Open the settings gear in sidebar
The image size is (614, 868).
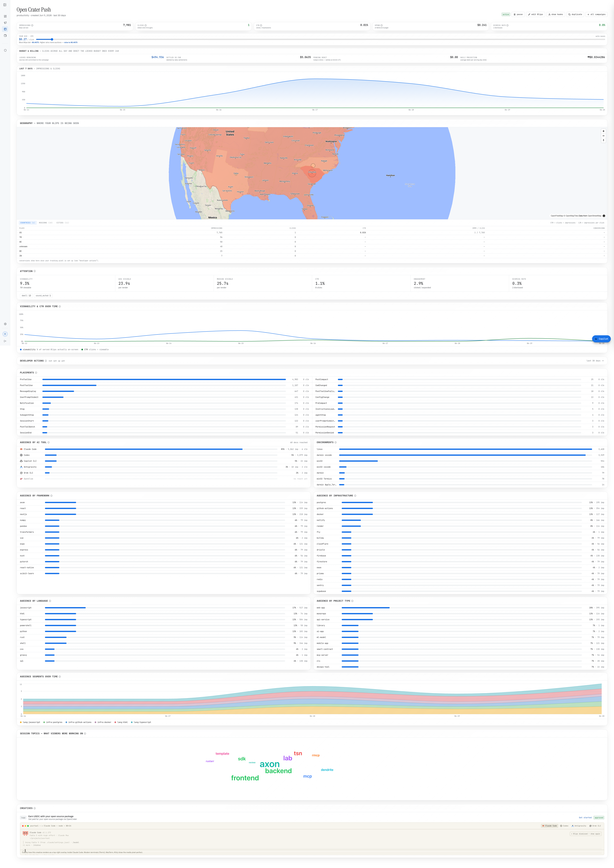click(x=5, y=324)
